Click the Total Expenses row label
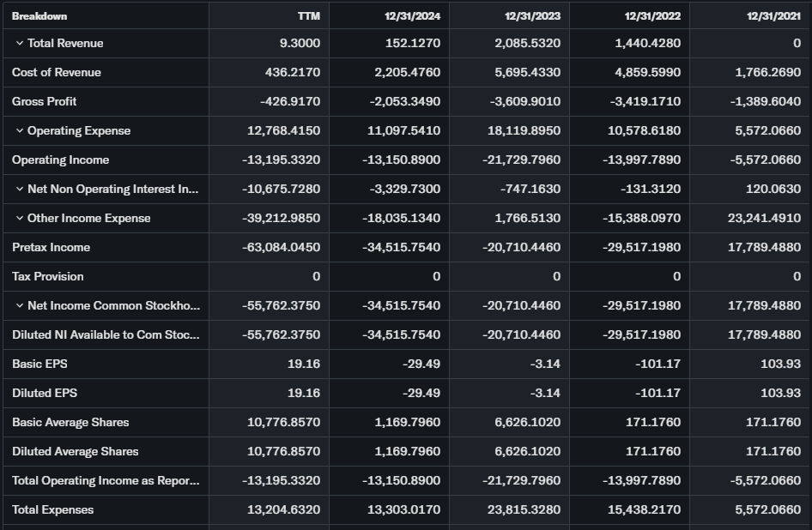The width and height of the screenshot is (812, 530). pyautogui.click(x=53, y=510)
